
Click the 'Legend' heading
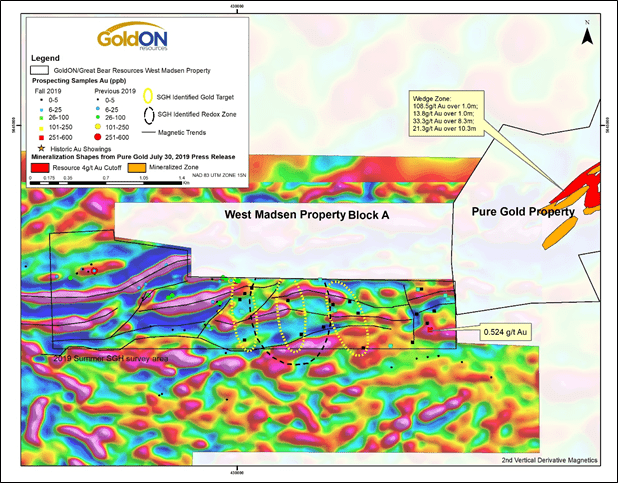pos(45,58)
